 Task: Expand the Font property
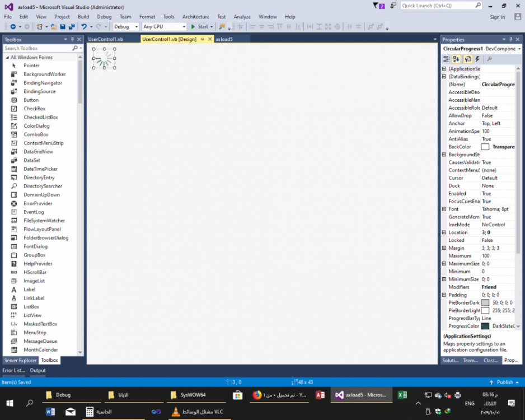click(444, 209)
